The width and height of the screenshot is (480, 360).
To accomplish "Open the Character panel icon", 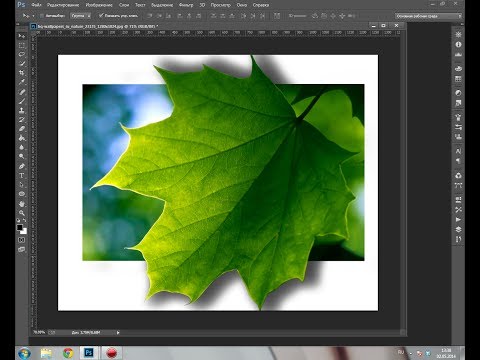I will click(x=459, y=151).
